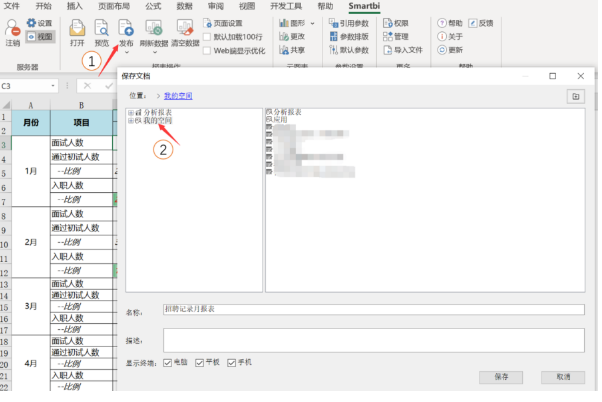This screenshot has height=402, width=602.
Task: Switch to the 审阅 ribbon tab
Action: [x=216, y=6]
